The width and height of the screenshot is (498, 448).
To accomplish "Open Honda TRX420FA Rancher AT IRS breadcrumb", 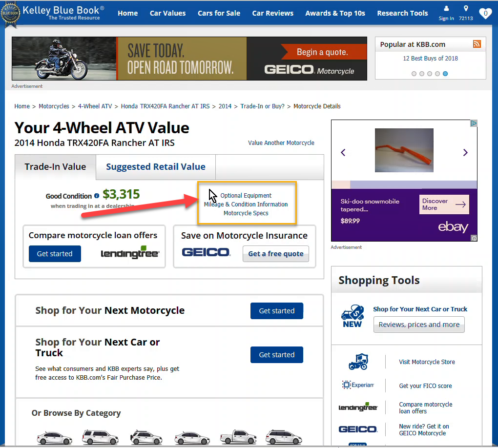I will [165, 106].
